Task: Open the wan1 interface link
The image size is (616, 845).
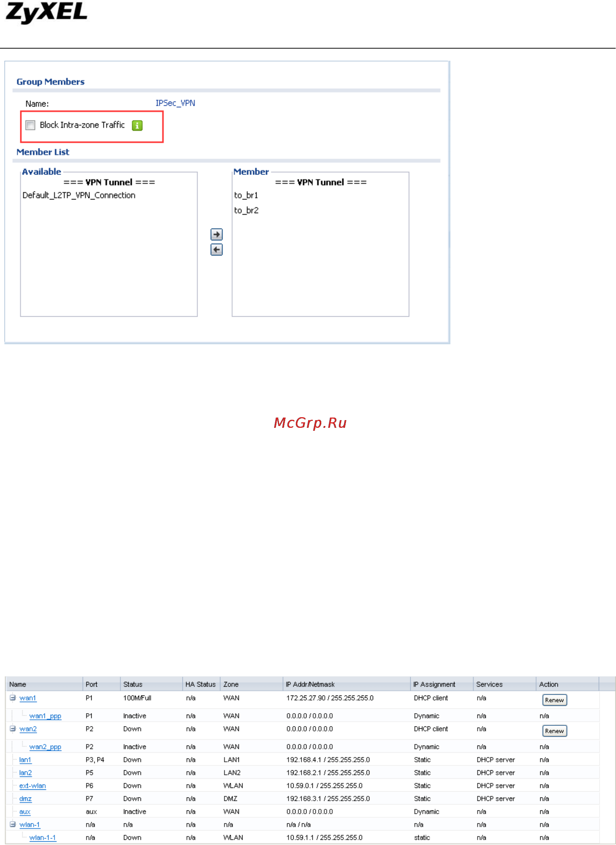Action: (x=28, y=698)
